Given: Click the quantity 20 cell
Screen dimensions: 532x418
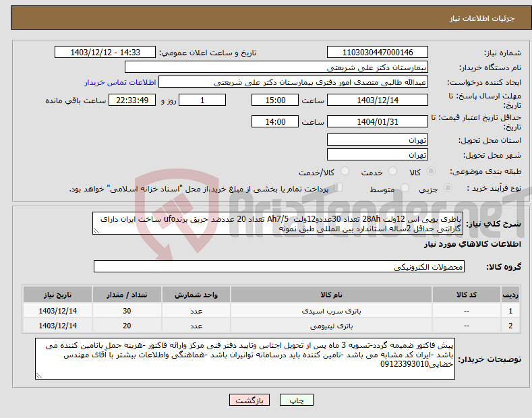Looking at the screenshot, I should pos(127,326).
